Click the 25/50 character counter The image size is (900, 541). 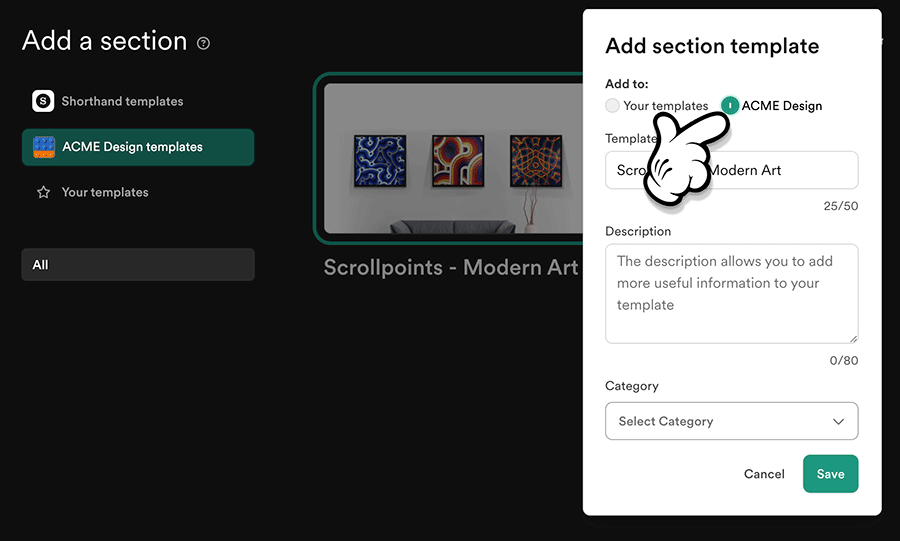[840, 206]
